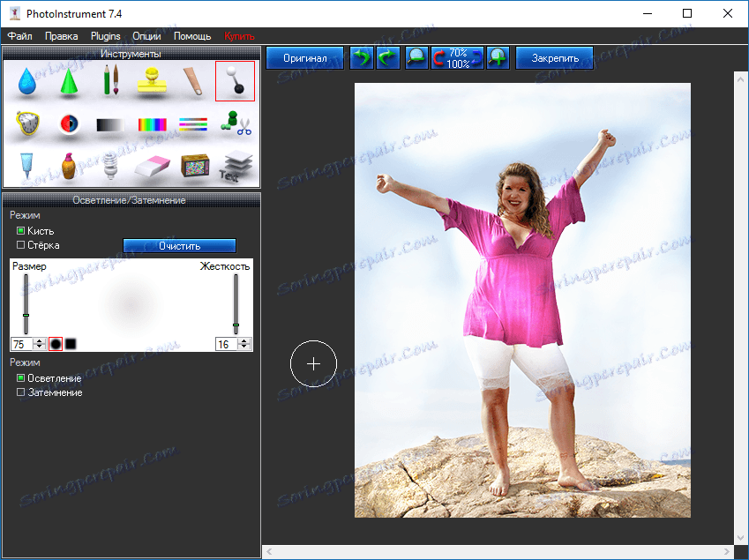This screenshot has height=560, width=749.
Task: Click the red Купить menu item
Action: click(239, 36)
